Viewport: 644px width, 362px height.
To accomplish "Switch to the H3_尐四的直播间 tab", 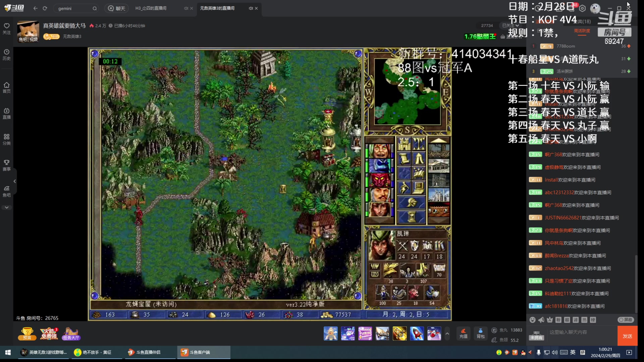I will coord(151,8).
